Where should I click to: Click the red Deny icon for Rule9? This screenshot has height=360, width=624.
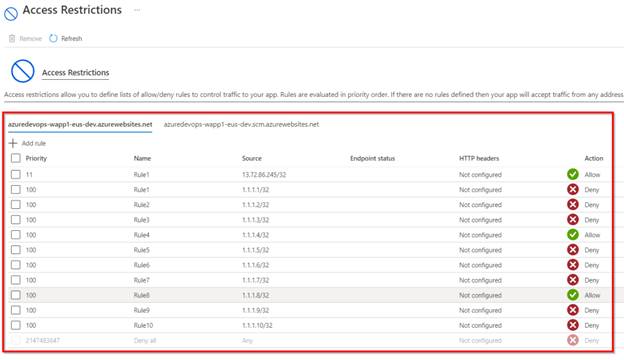pos(573,310)
